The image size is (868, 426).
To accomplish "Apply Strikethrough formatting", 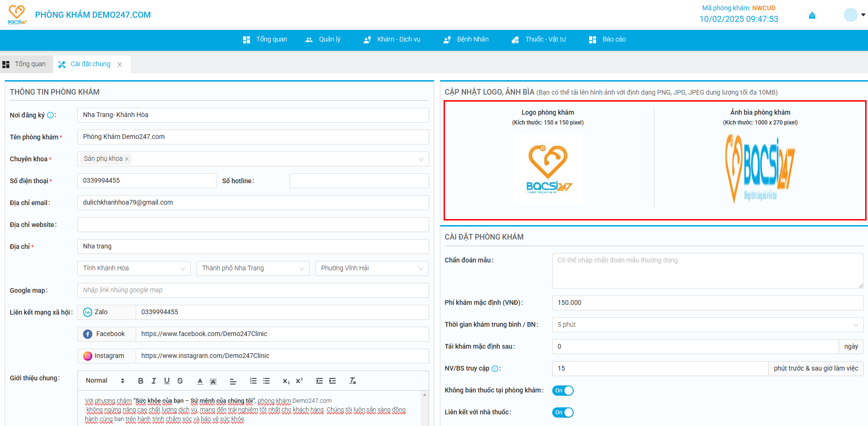I will 180,381.
